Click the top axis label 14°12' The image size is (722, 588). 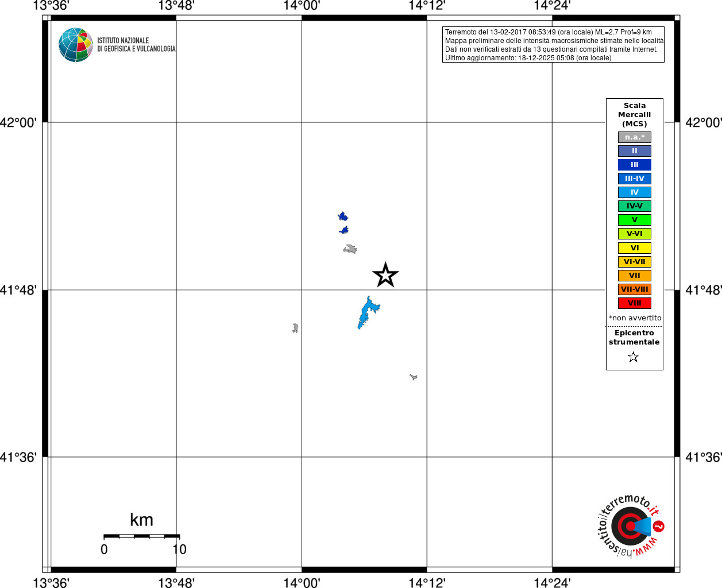coord(427,6)
